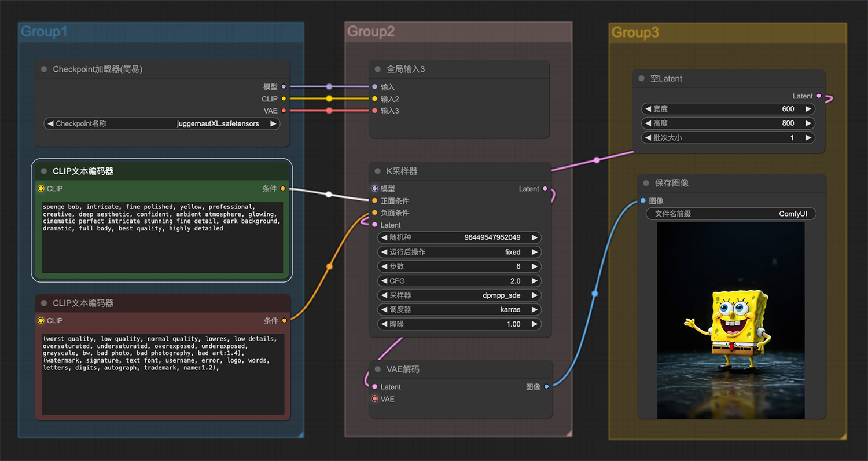The width and height of the screenshot is (868, 461).
Task: Click the 条件 output port of red text encoder
Action: point(284,321)
